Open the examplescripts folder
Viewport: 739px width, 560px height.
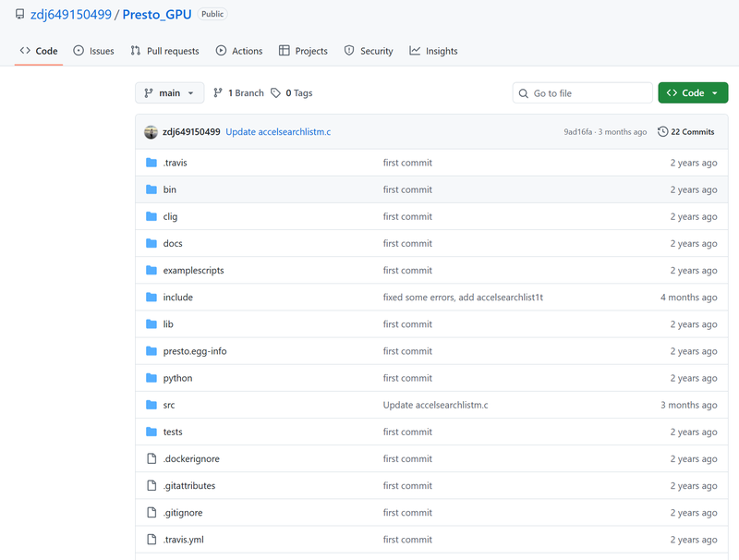click(x=193, y=271)
